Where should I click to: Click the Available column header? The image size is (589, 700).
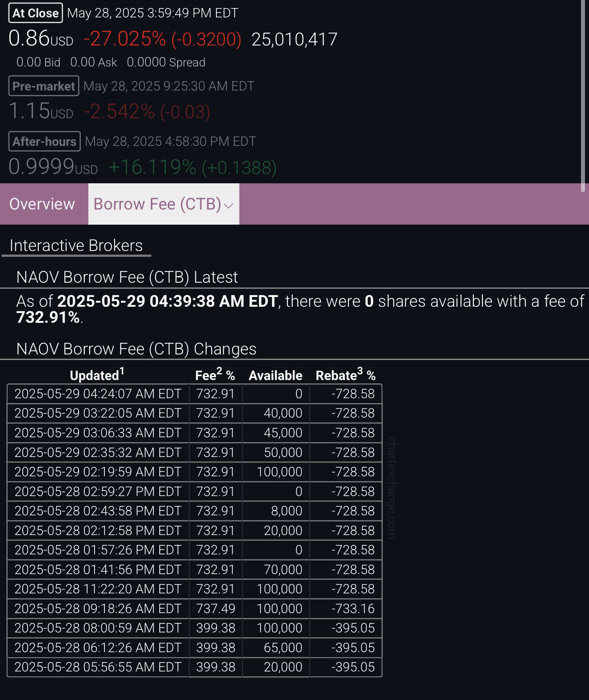tap(275, 375)
